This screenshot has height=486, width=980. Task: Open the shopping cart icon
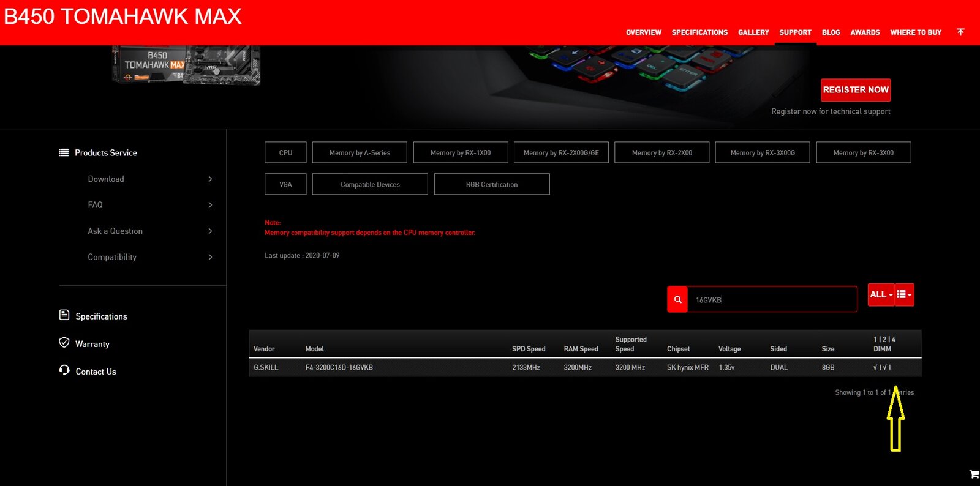point(974,474)
